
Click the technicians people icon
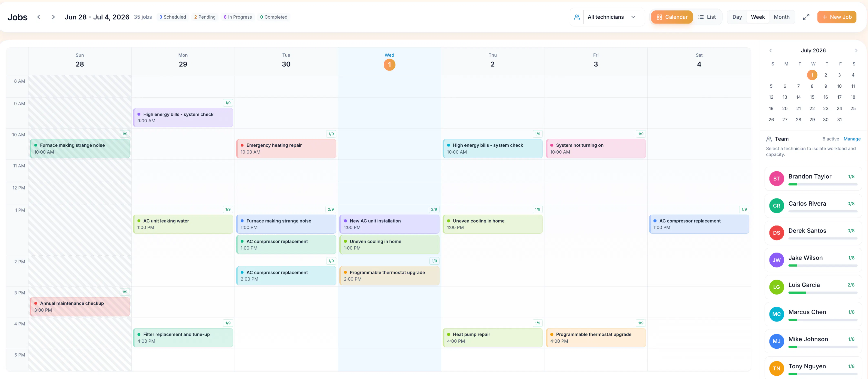[x=577, y=17]
